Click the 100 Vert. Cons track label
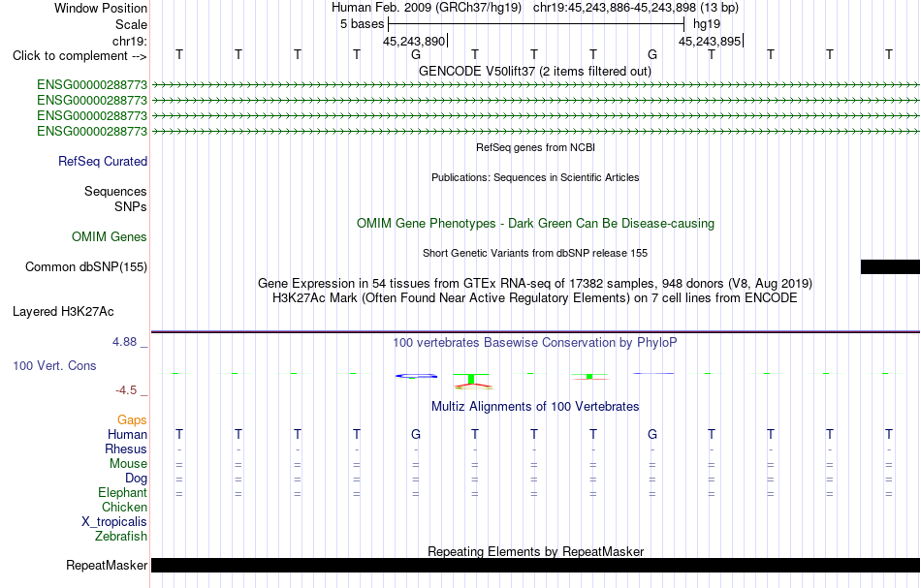The width and height of the screenshot is (921, 588). pyautogui.click(x=54, y=365)
